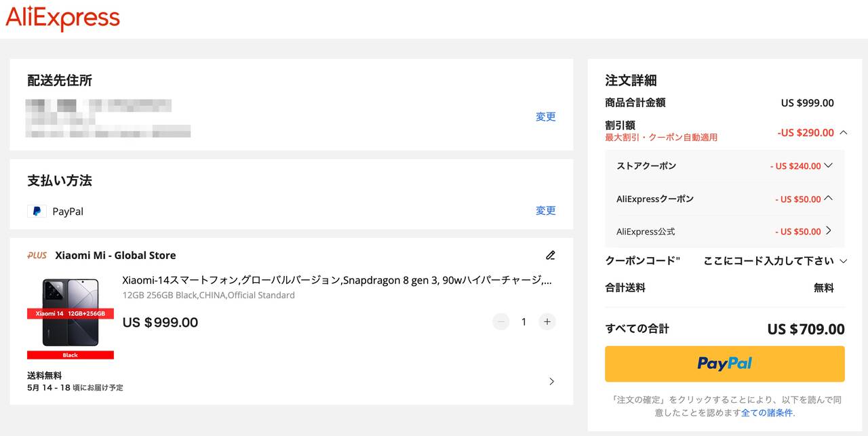This screenshot has height=436, width=868.
Task: Change the shipping address via 変更
Action: tap(545, 117)
